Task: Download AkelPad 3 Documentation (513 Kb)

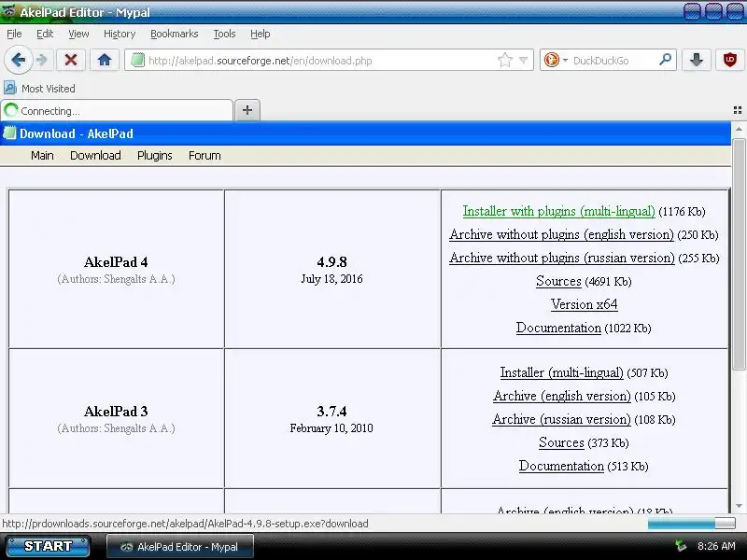Action: pos(561,466)
